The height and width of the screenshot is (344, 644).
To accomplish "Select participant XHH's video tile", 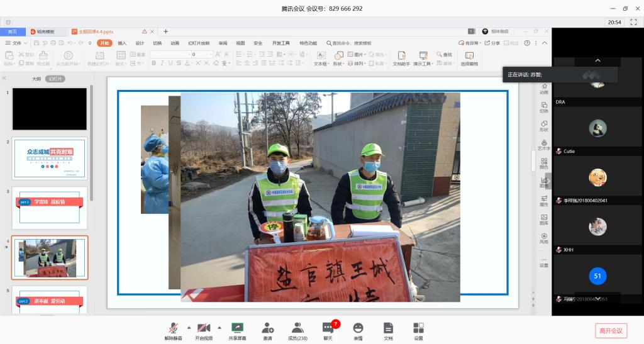I will 597,229.
